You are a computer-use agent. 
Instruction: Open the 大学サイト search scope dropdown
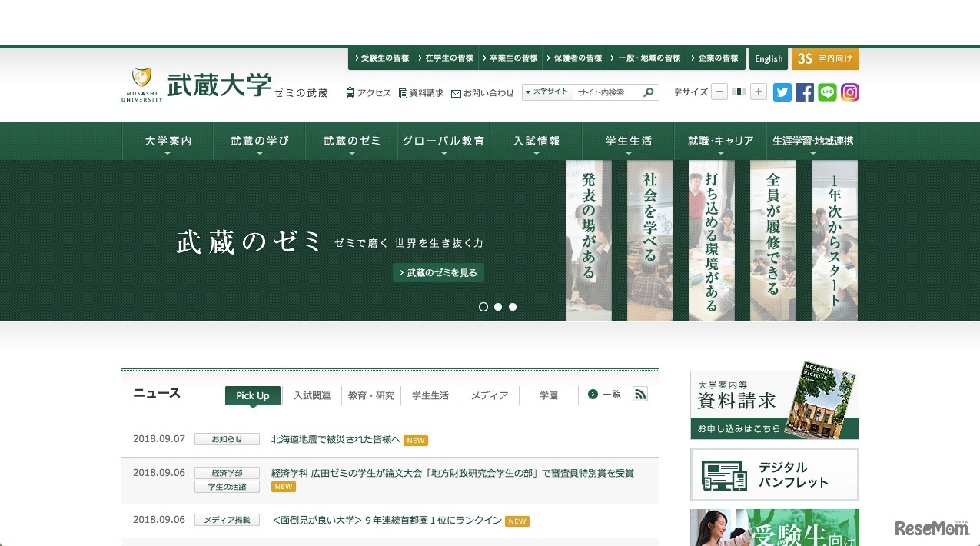546,92
